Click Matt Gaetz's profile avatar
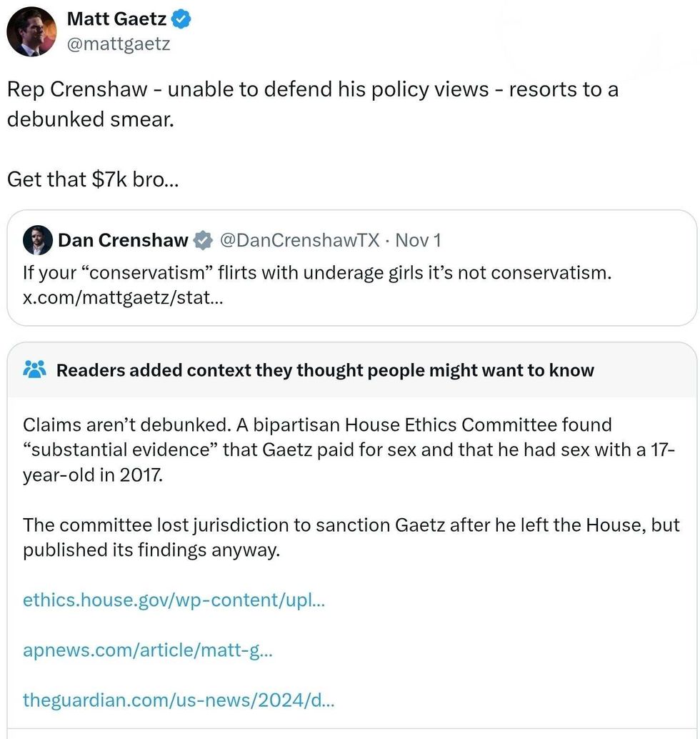The image size is (700, 739). [31, 31]
